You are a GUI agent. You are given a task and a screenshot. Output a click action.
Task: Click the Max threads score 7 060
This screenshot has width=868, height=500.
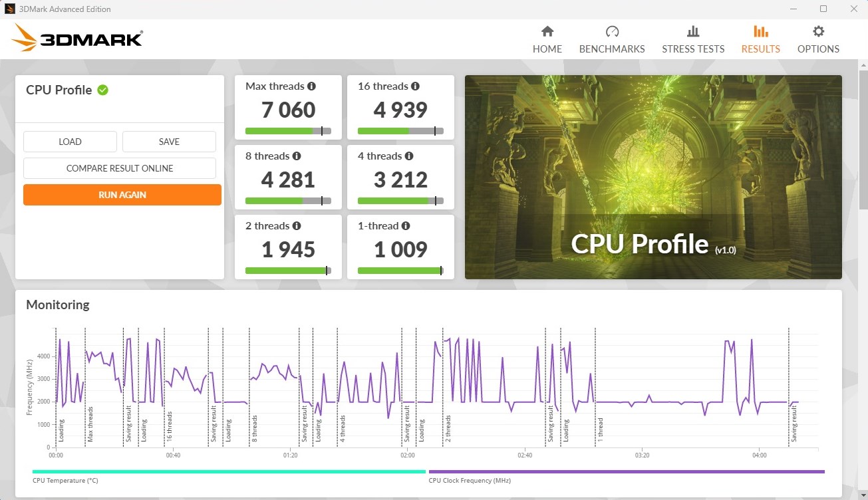click(x=288, y=110)
